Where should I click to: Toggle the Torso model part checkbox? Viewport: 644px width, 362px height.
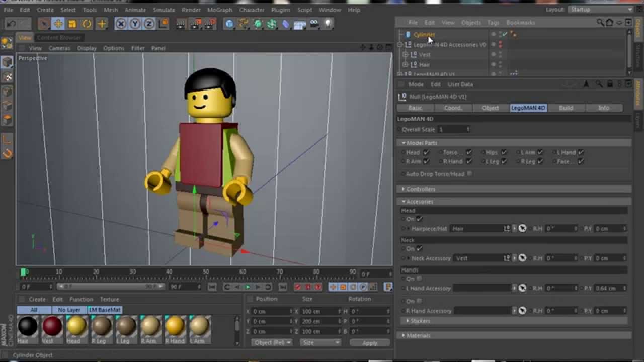[468, 152]
